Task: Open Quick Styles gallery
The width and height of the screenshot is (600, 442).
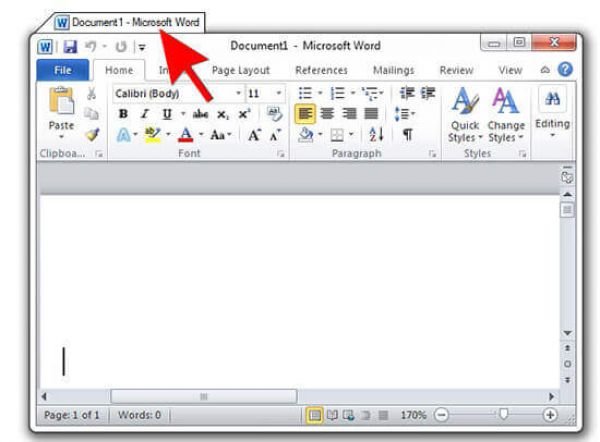Action: click(465, 115)
